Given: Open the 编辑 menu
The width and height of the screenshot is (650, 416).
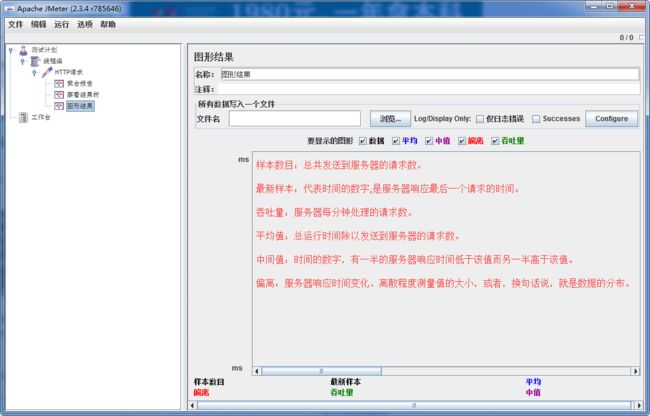Looking at the screenshot, I should click(x=39, y=24).
